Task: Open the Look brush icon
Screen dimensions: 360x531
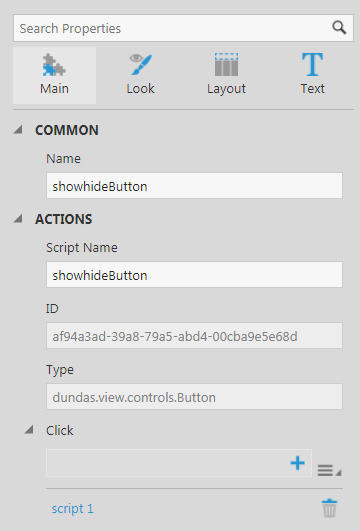Action: pyautogui.click(x=141, y=64)
